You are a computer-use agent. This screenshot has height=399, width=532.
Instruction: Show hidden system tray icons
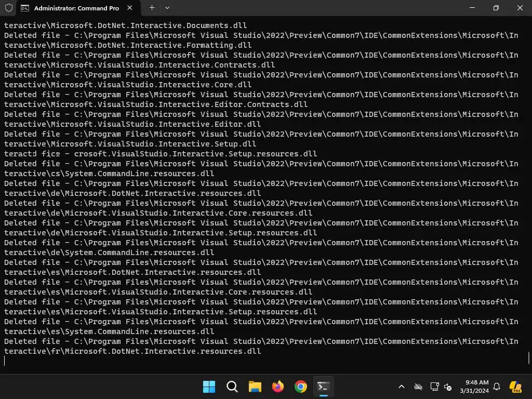coord(402,387)
